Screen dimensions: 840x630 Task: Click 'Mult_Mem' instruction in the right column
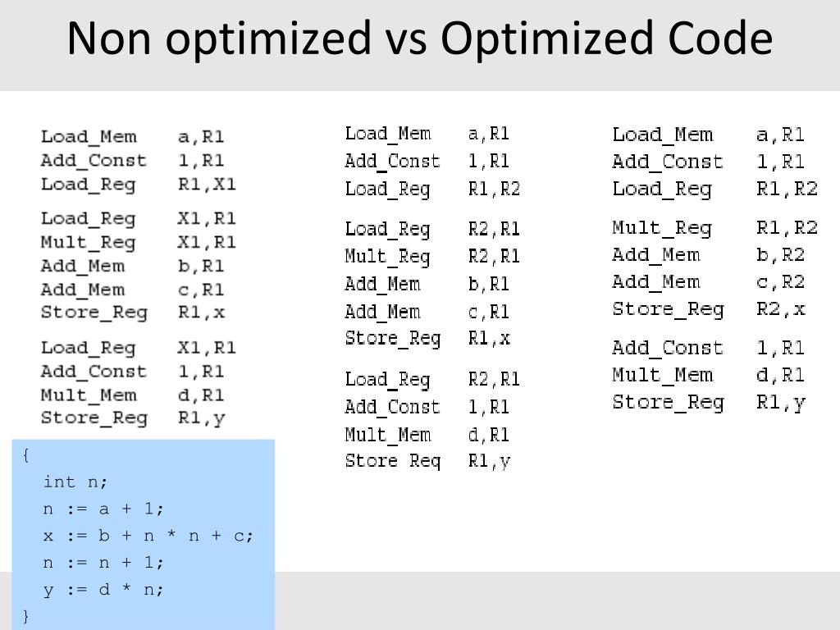point(662,376)
